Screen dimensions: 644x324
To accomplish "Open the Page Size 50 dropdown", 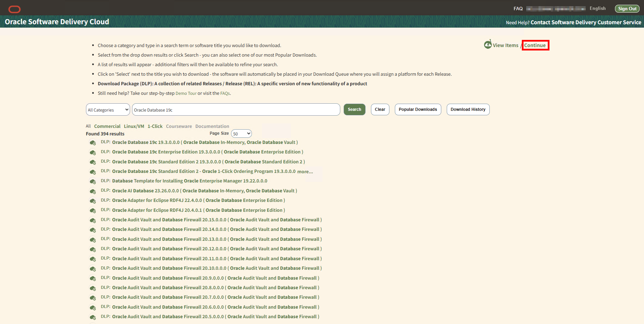I will point(241,134).
